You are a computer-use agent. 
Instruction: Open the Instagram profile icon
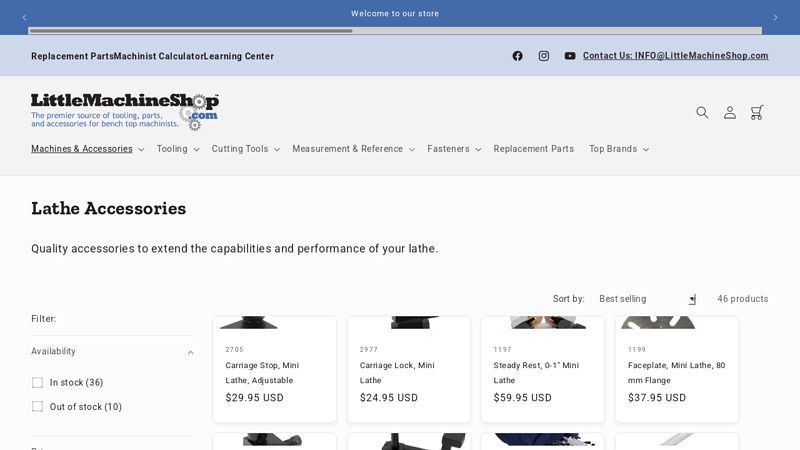coord(544,56)
